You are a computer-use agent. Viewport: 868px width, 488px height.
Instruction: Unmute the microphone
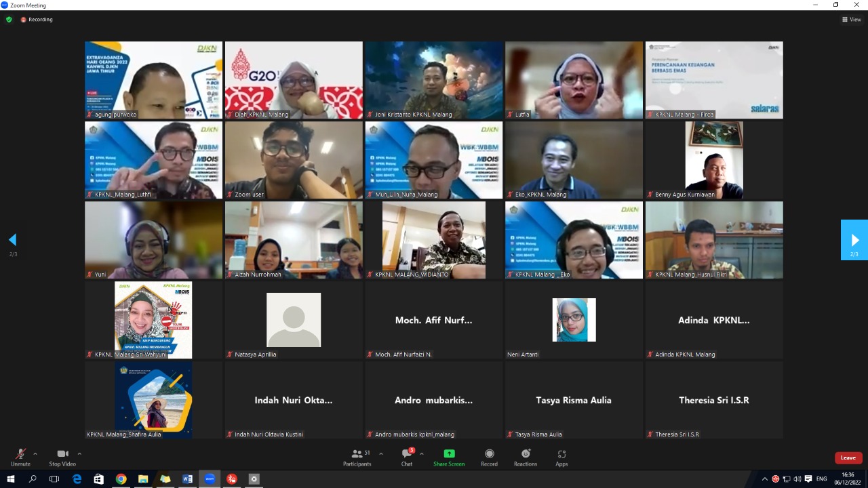(x=20, y=457)
